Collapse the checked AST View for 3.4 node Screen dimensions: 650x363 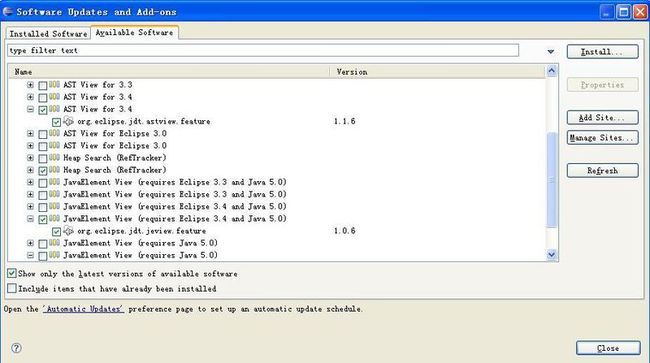tap(30, 109)
